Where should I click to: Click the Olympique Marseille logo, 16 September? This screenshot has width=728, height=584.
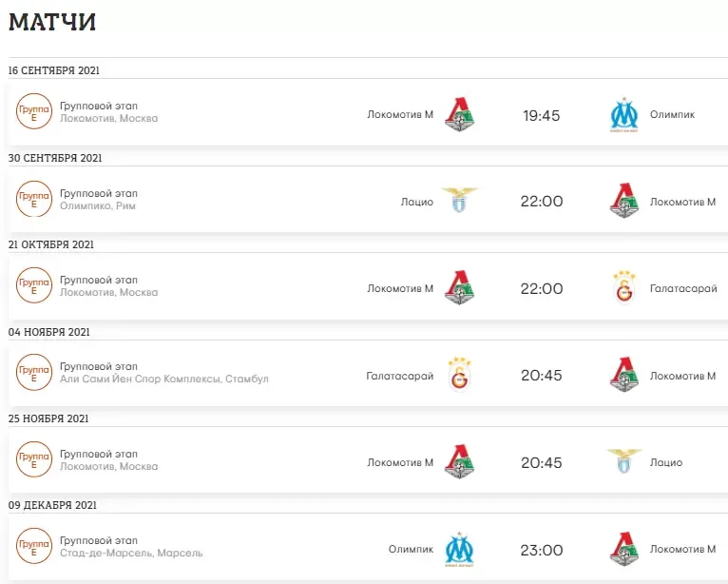pyautogui.click(x=623, y=115)
